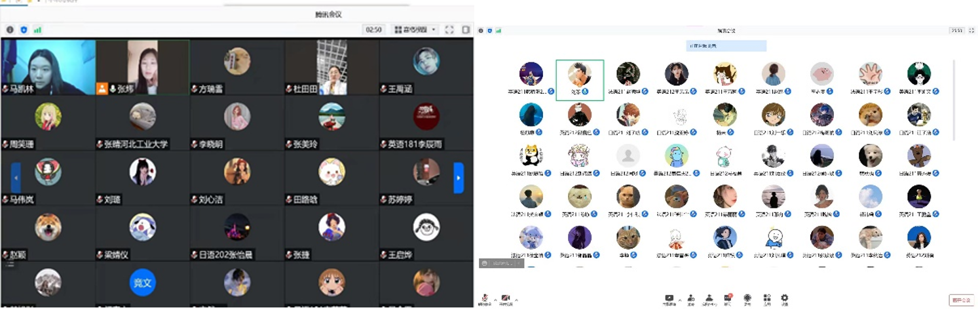Go to next participant page with right arrow
This screenshot has height=314, width=980.
point(459,178)
